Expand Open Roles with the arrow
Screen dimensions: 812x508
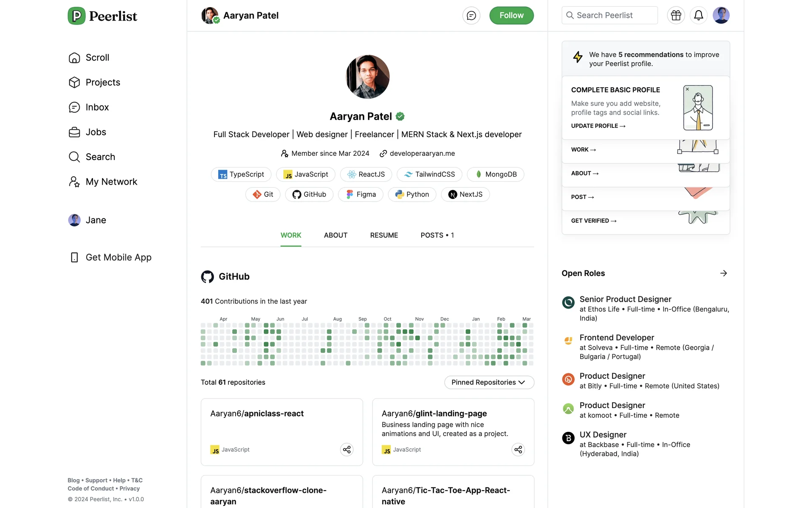click(723, 273)
